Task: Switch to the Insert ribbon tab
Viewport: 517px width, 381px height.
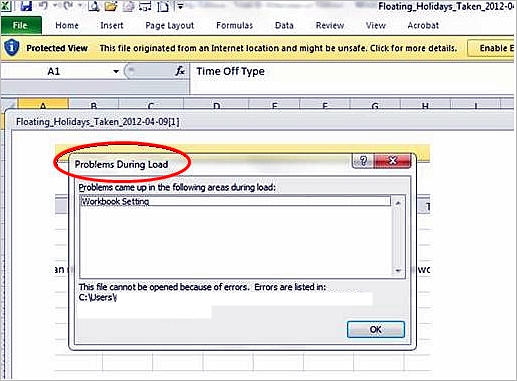Action: point(112,25)
